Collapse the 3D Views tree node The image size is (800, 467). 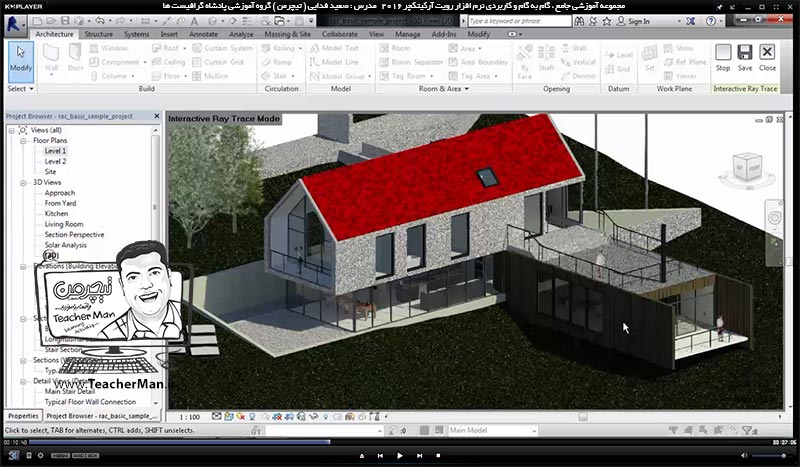[23, 182]
